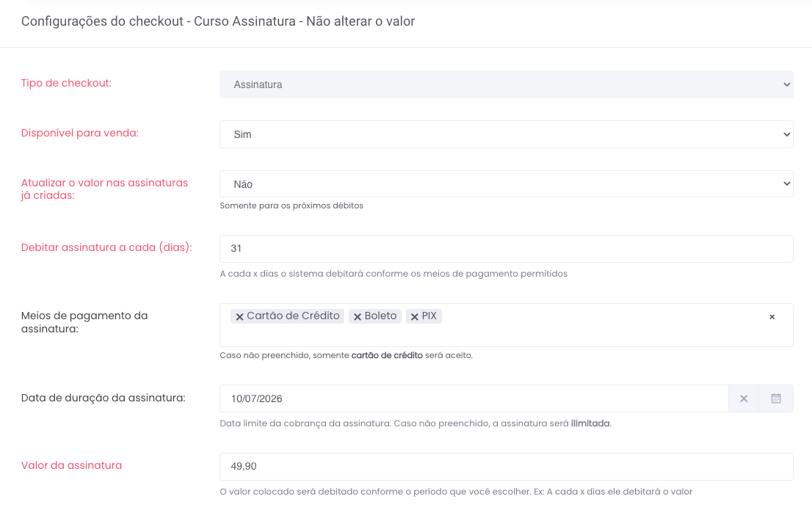Click the Valor da assinatura field
Image resolution: width=812 pixels, height=510 pixels.
(506, 467)
